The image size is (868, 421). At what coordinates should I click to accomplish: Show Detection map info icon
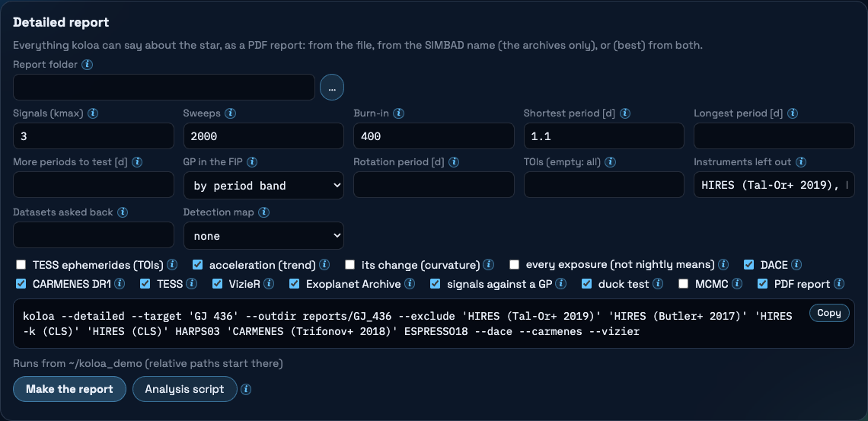[x=264, y=212]
